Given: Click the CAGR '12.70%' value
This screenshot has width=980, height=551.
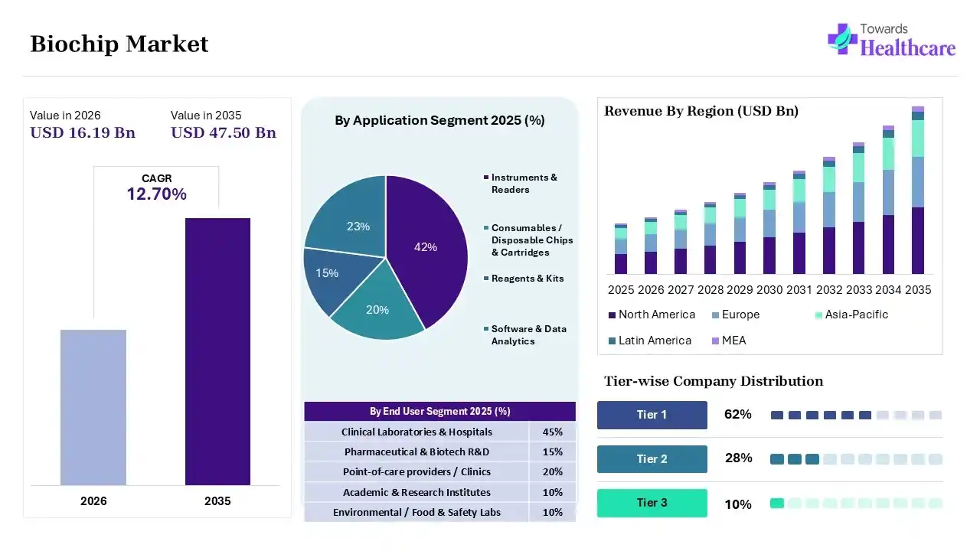Looking at the screenshot, I should pyautogui.click(x=156, y=194).
